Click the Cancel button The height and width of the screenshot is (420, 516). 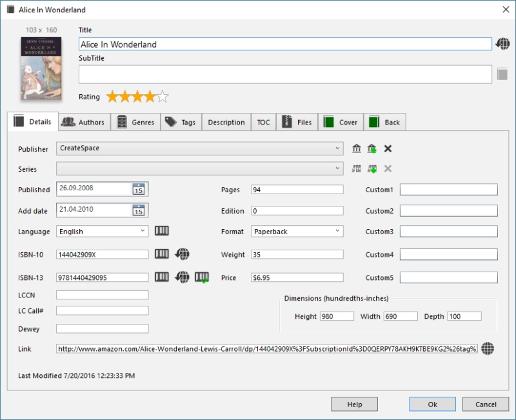tap(486, 405)
